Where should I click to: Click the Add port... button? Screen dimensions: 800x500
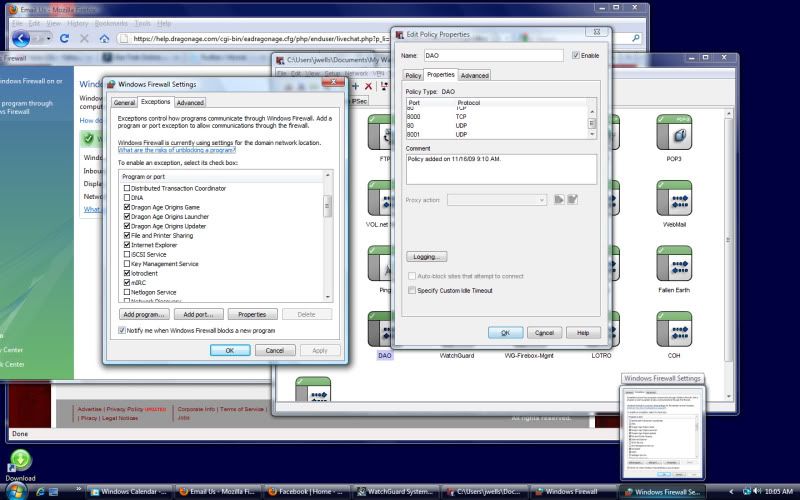(197, 314)
